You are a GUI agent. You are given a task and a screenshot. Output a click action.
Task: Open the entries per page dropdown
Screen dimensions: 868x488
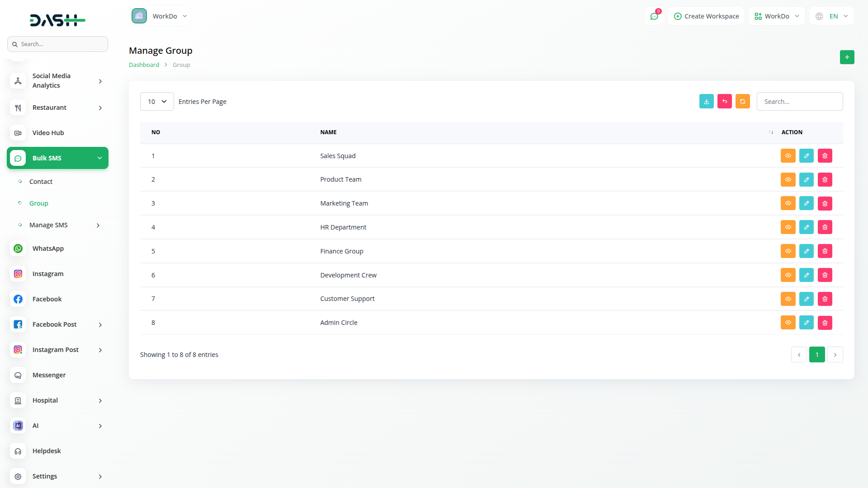pos(157,102)
